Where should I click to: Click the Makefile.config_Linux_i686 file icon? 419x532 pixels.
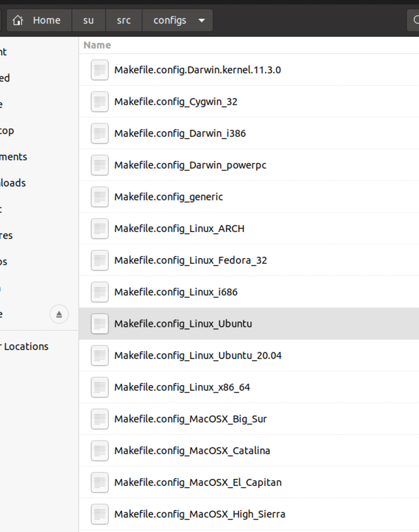coord(100,292)
